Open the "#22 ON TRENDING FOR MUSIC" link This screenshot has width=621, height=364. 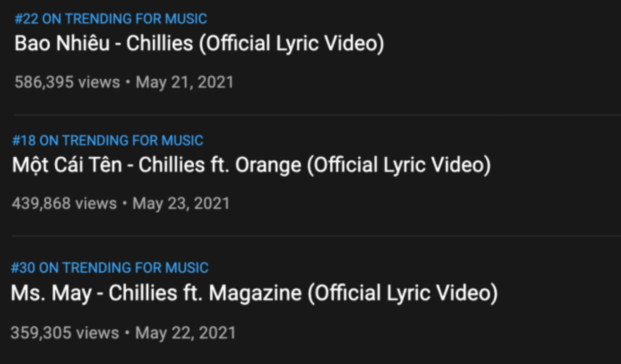click(x=111, y=19)
